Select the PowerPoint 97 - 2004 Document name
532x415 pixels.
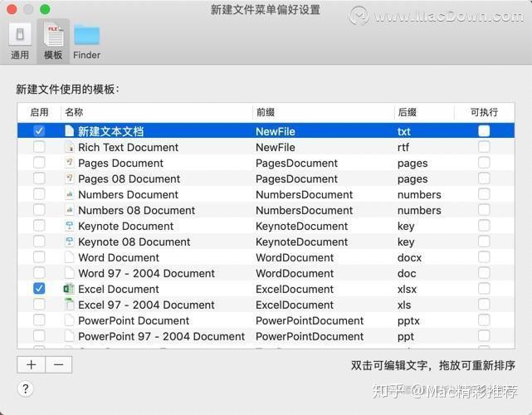click(x=161, y=337)
